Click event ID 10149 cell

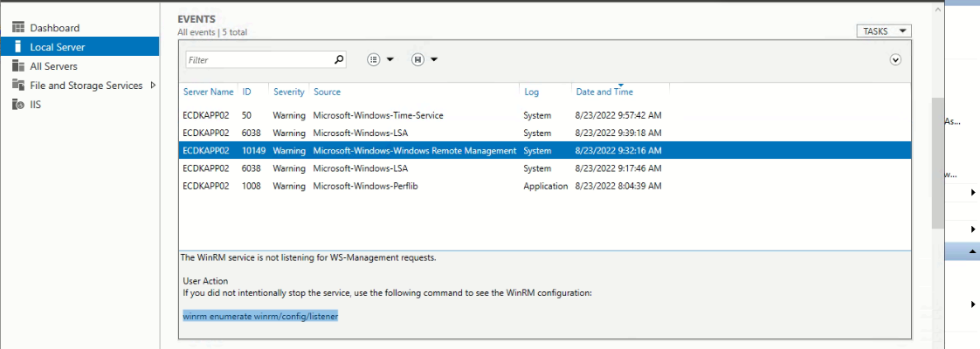tap(254, 150)
